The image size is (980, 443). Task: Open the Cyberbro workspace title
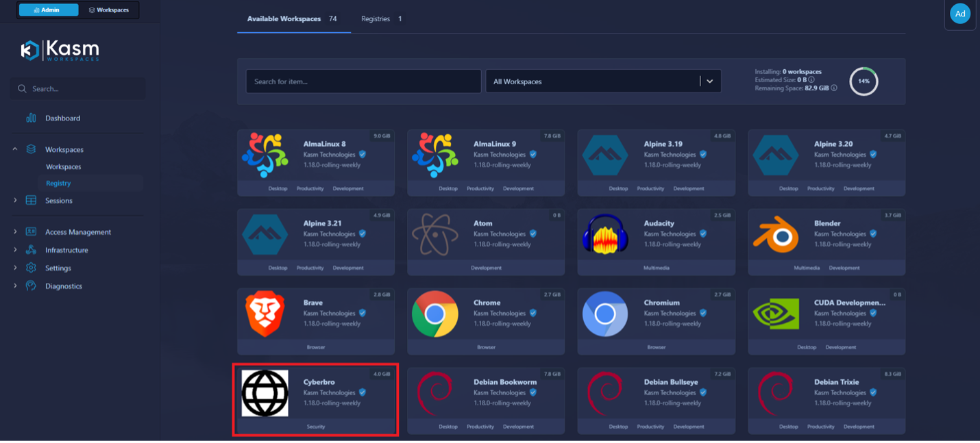pos(319,382)
